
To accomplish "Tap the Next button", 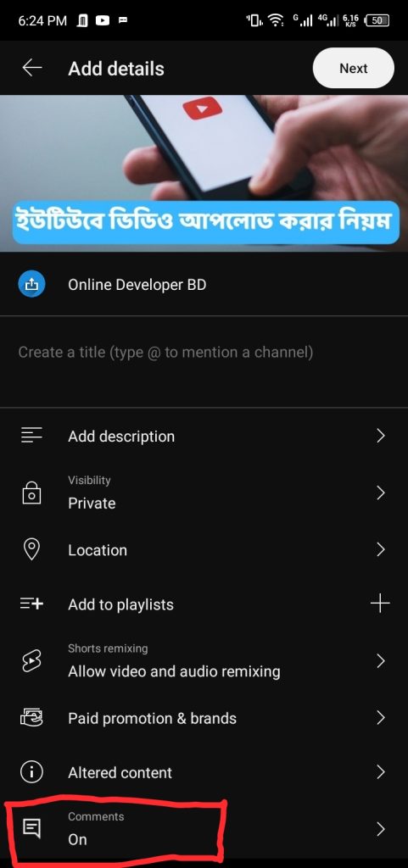I will click(x=353, y=68).
